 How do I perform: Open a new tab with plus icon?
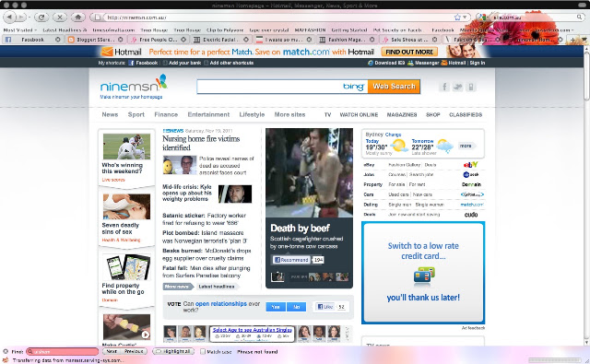point(572,40)
